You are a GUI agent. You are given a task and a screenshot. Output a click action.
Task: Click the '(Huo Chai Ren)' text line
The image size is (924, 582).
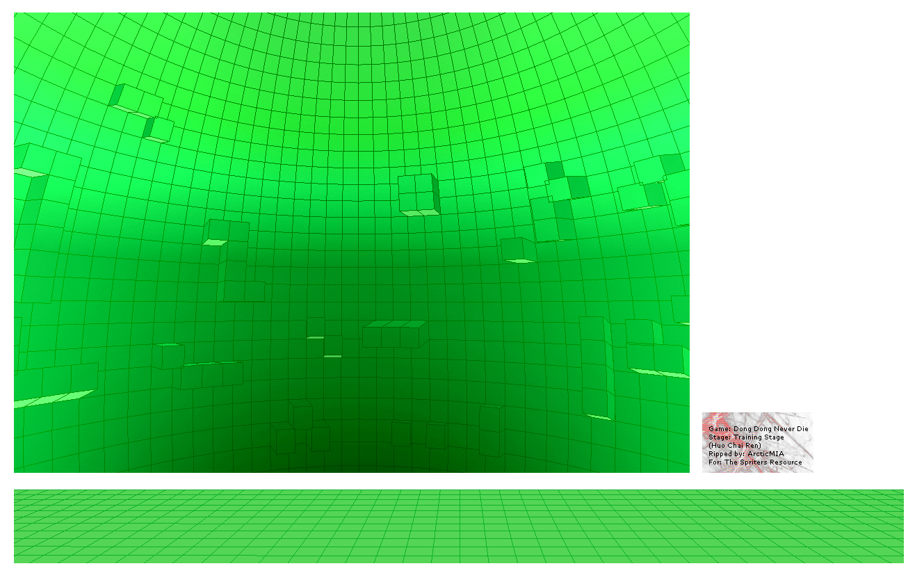pyautogui.click(x=735, y=446)
